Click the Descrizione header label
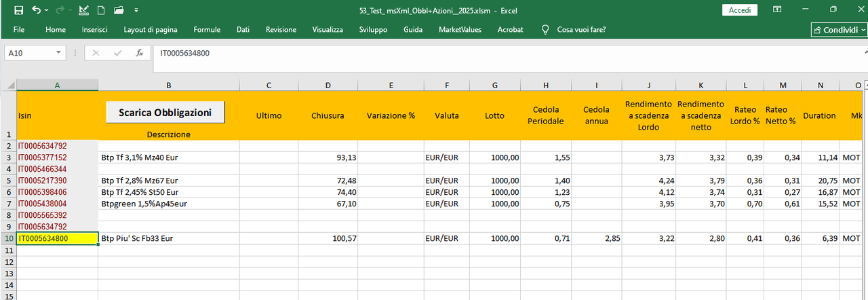 pos(168,134)
